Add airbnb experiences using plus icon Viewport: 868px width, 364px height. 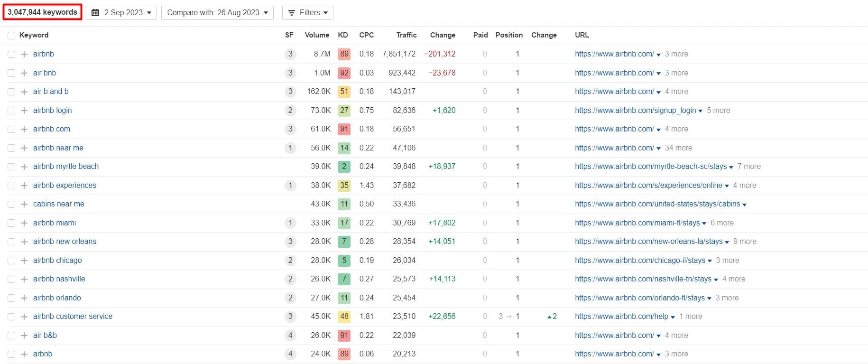click(24, 186)
